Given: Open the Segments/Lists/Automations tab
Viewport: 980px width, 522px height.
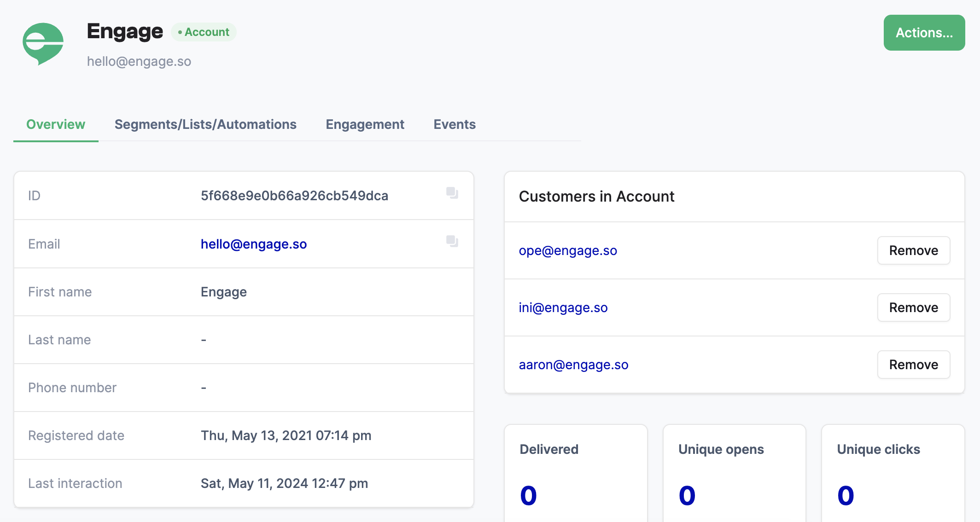Looking at the screenshot, I should (x=205, y=124).
